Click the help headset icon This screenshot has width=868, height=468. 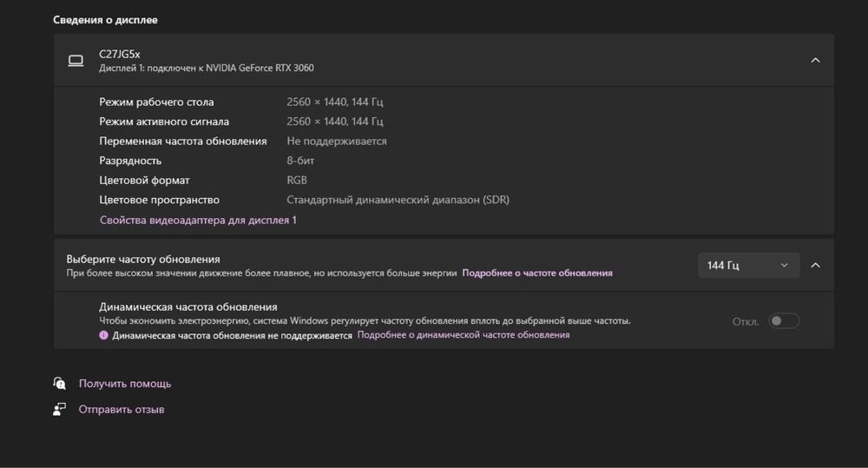tap(59, 383)
